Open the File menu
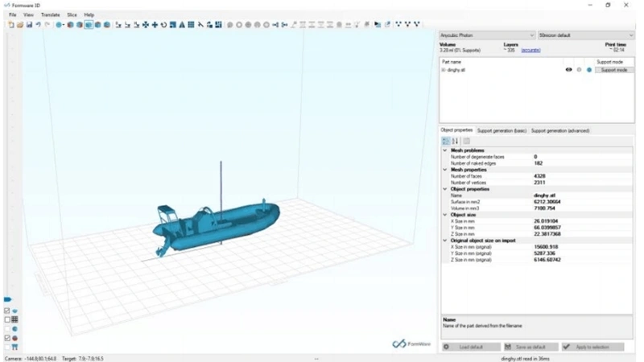The height and width of the screenshot is (362, 644). [x=13, y=14]
